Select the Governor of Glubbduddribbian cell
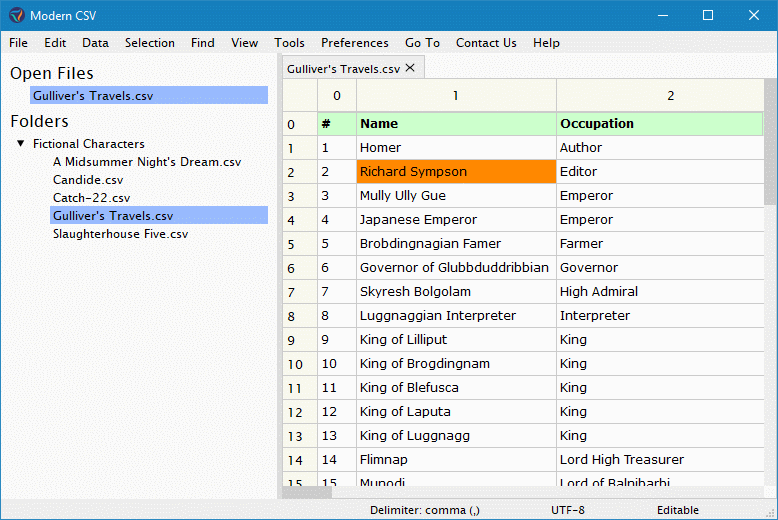The width and height of the screenshot is (778, 520). pyautogui.click(x=456, y=267)
